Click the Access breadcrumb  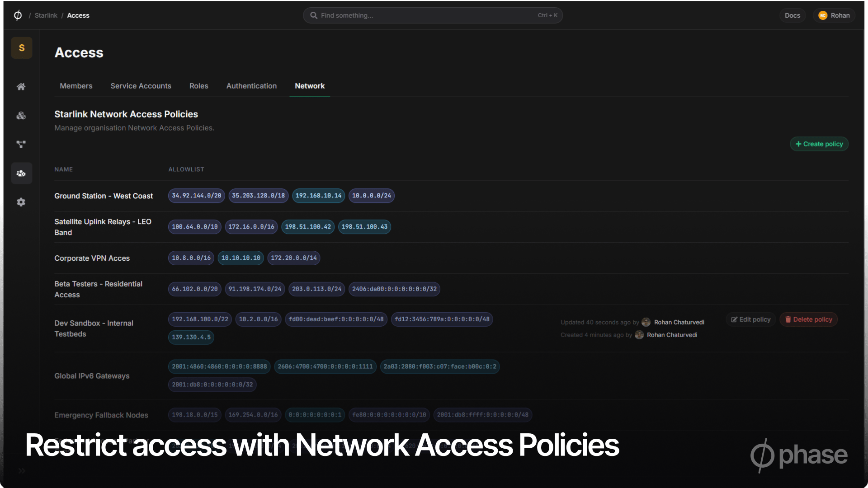(78, 15)
